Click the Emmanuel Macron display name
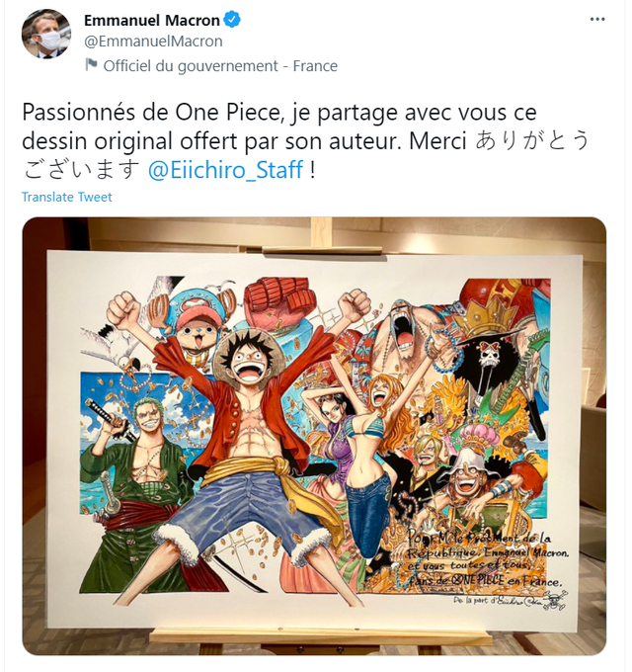 [151, 20]
